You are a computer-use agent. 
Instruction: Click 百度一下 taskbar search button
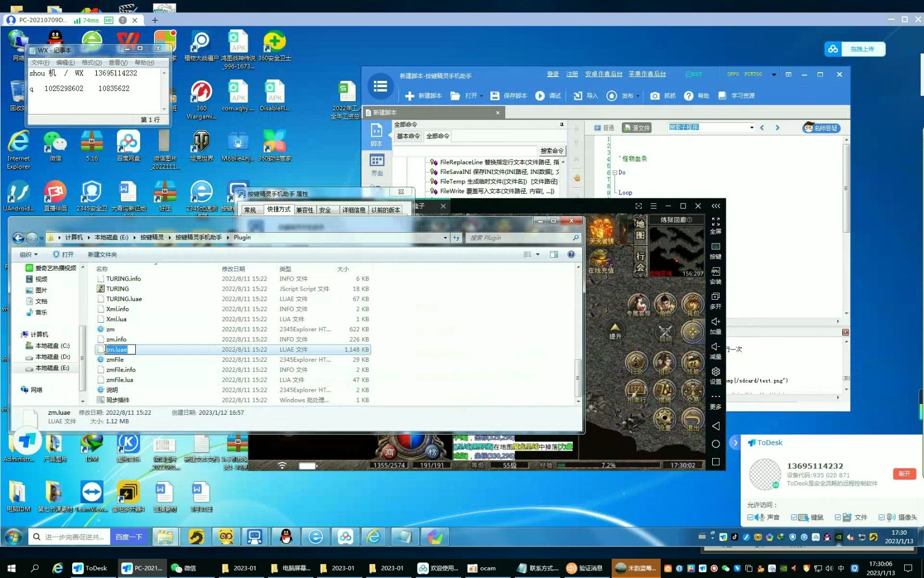pyautogui.click(x=129, y=537)
